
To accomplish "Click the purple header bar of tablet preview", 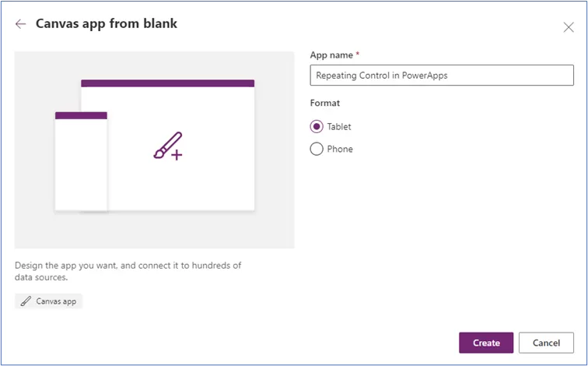I will coord(167,83).
